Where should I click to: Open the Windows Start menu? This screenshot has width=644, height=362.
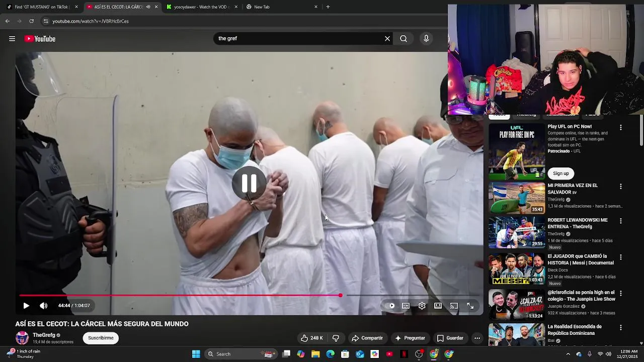196,354
